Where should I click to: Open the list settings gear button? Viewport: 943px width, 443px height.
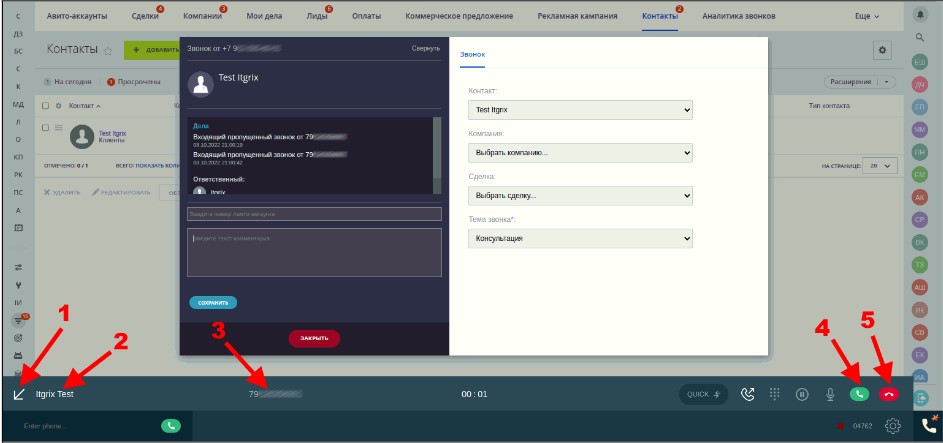click(882, 50)
